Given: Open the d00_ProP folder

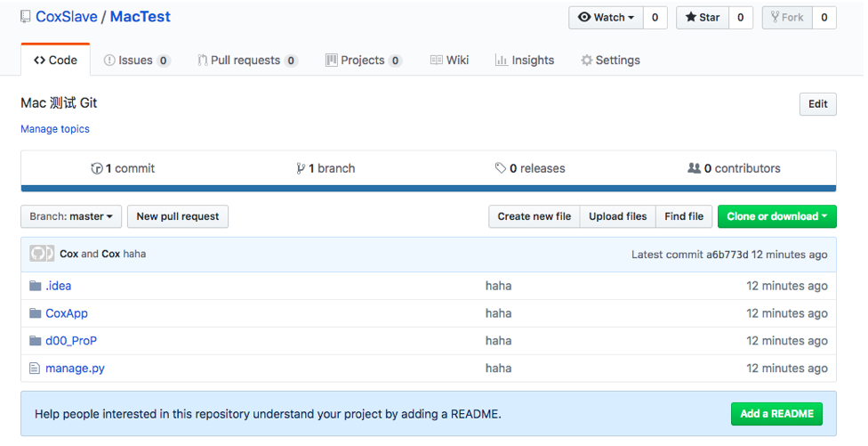Looking at the screenshot, I should coord(71,341).
